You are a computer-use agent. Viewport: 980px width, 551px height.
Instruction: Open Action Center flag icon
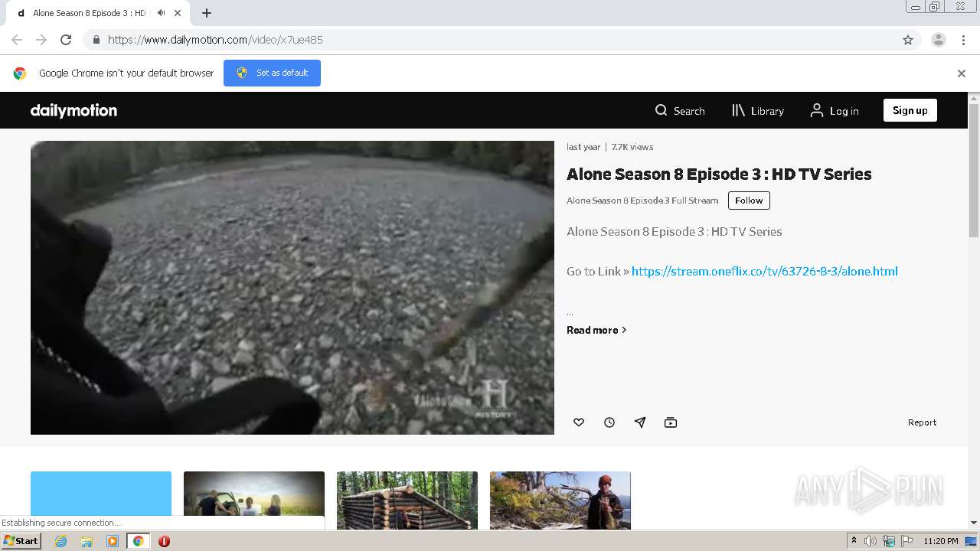(906, 541)
